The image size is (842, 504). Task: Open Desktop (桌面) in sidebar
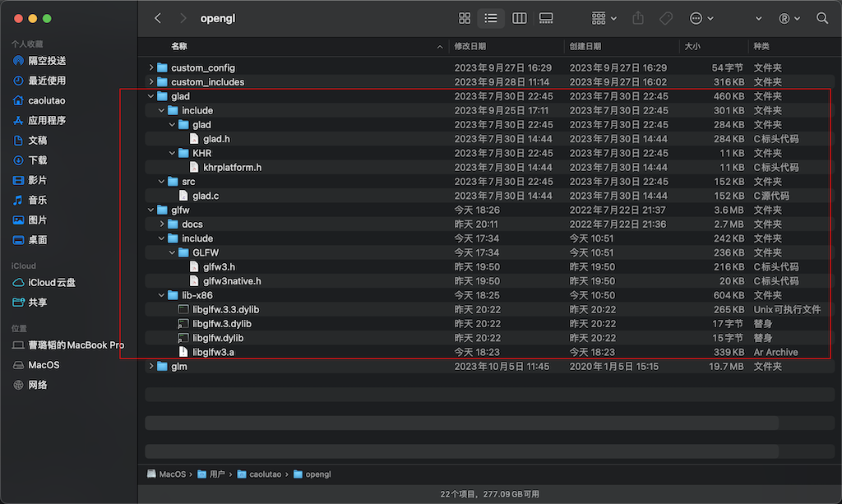point(30,239)
